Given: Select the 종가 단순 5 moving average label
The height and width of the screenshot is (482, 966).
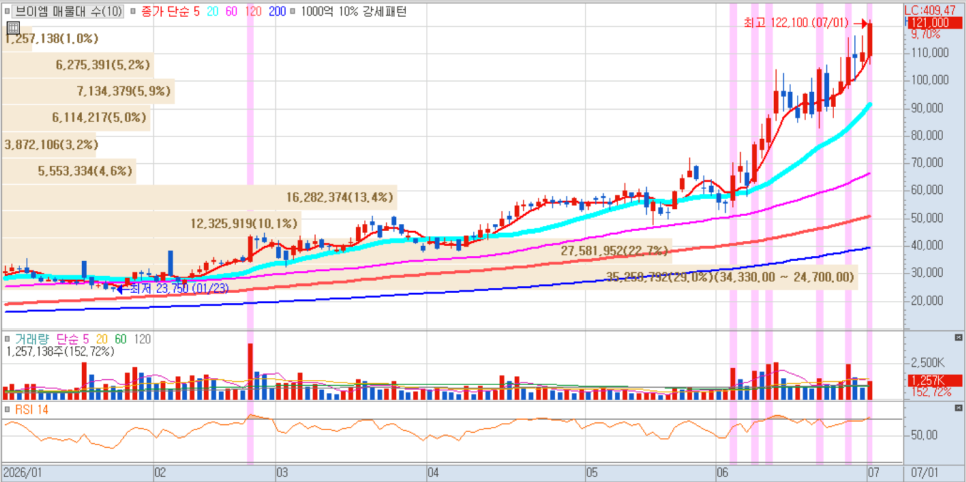Looking at the screenshot, I should click(172, 11).
